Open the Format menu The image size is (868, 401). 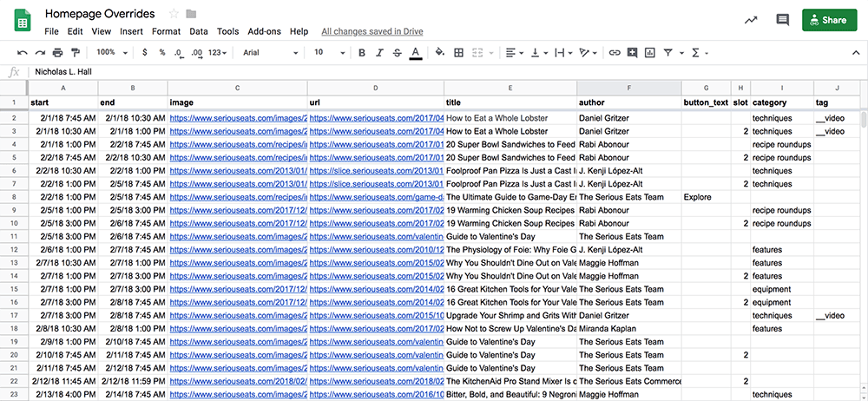point(166,31)
